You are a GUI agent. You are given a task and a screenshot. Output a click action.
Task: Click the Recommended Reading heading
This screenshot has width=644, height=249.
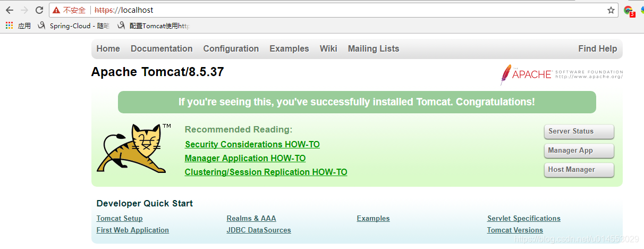[239, 129]
